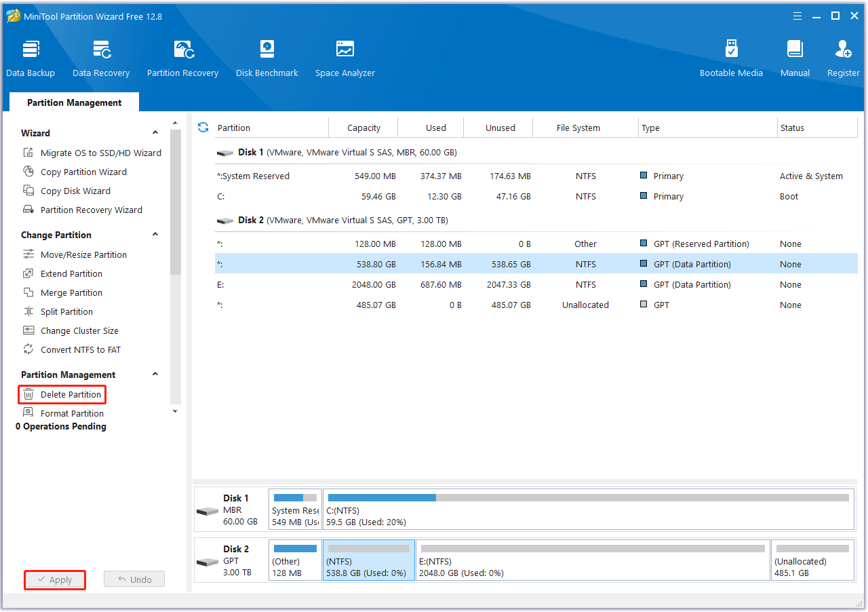Switch to the Partition Management tab
This screenshot has width=868, height=612.
pos(75,102)
